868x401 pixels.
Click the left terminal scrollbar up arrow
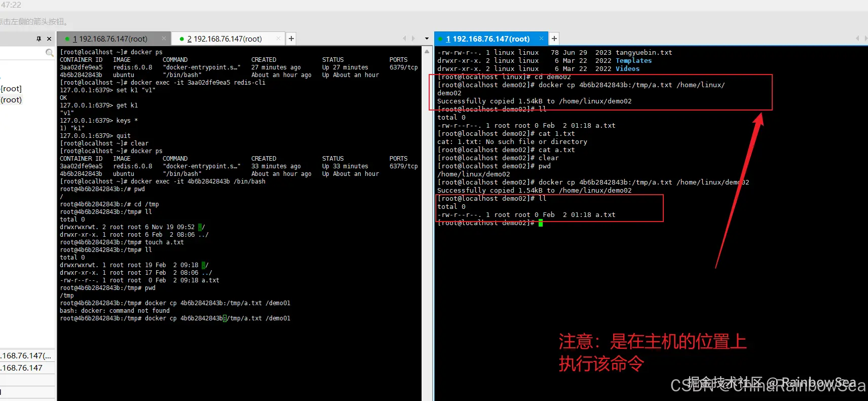427,51
